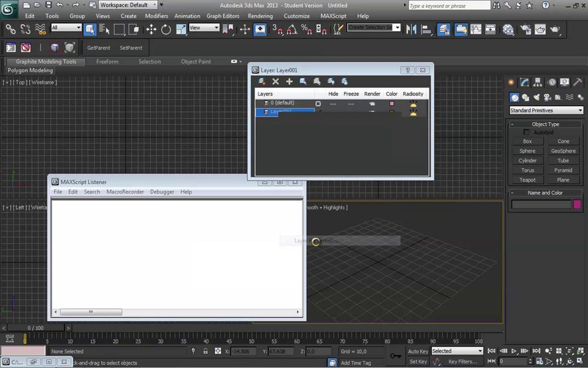Select the Lights category icon
The width and height of the screenshot is (588, 368).
pos(537,98)
